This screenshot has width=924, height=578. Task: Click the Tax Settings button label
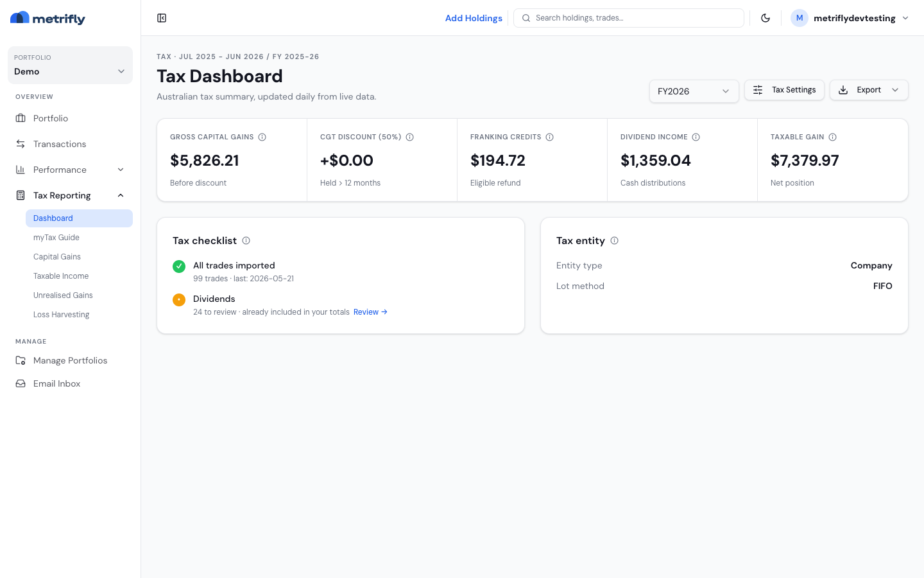794,90
